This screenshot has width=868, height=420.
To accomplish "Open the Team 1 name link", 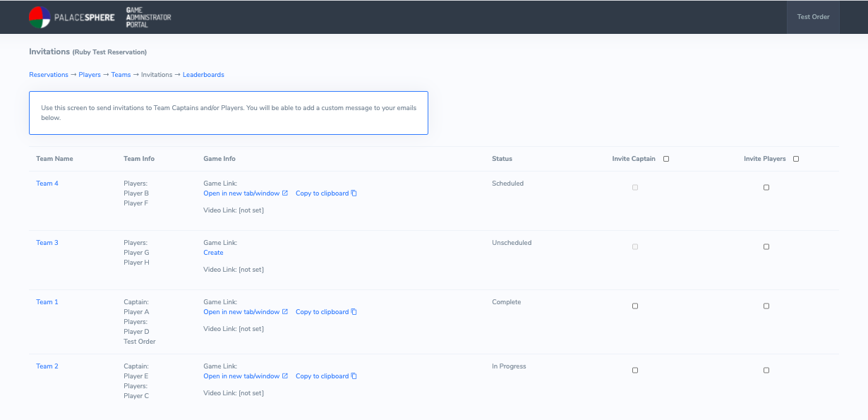I will (x=47, y=302).
